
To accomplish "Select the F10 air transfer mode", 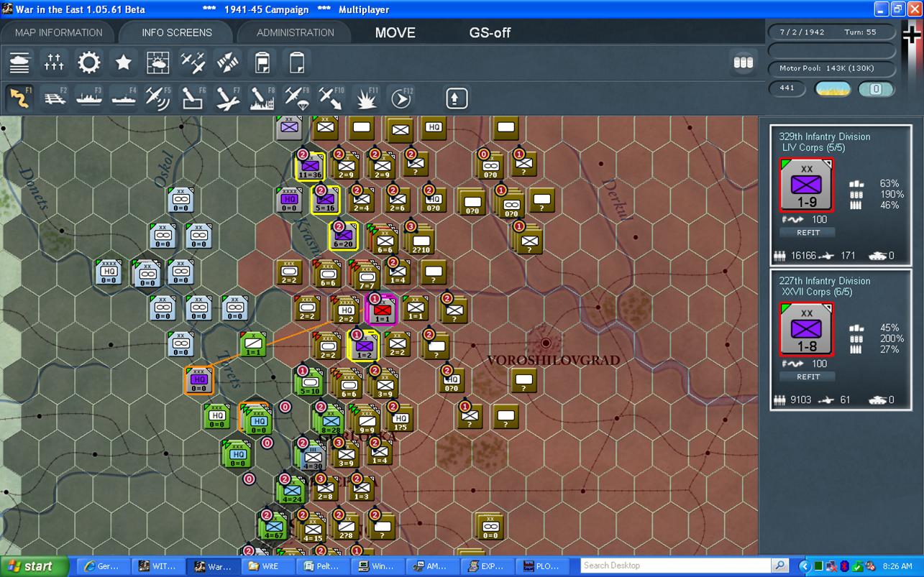I will (331, 98).
